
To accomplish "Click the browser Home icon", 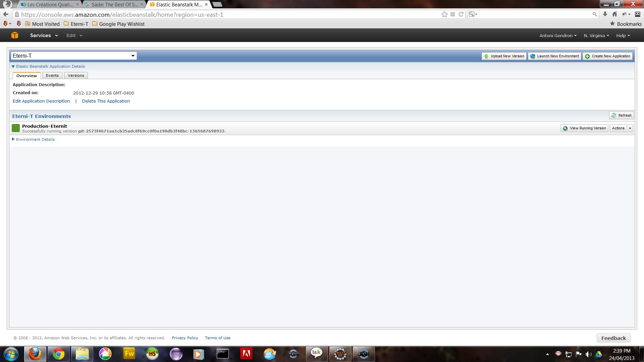I will (x=614, y=14).
